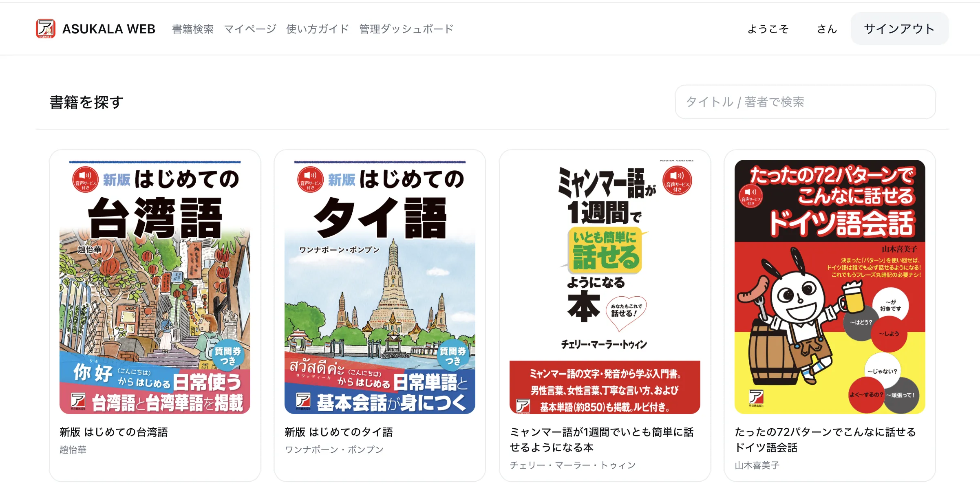Focus the タイトル / 著者で検索 search field
980x489 pixels.
point(805,102)
